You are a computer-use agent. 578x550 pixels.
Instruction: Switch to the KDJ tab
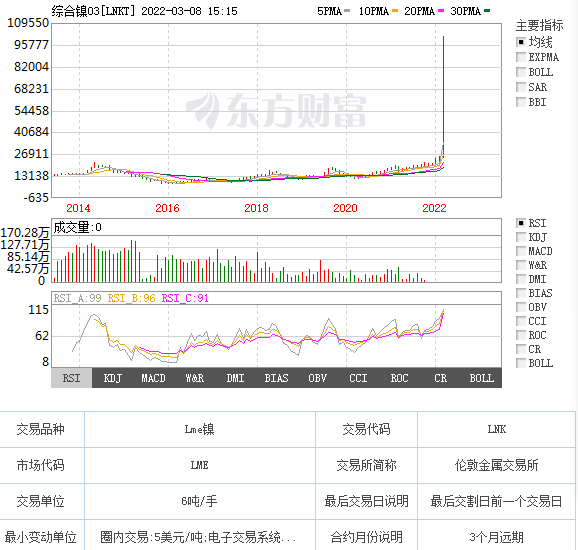click(112, 378)
